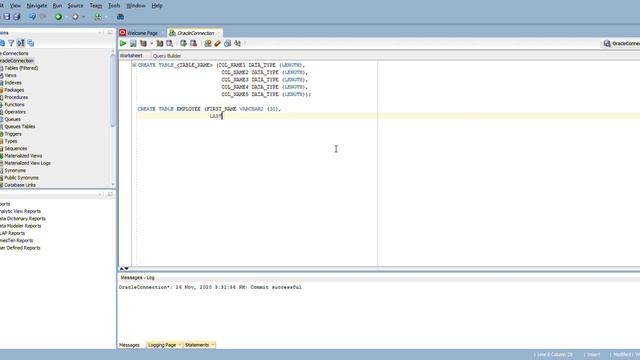The width and height of the screenshot is (640, 360).
Task: Minimize the Reports panel
Action: pyautogui.click(x=100, y=195)
